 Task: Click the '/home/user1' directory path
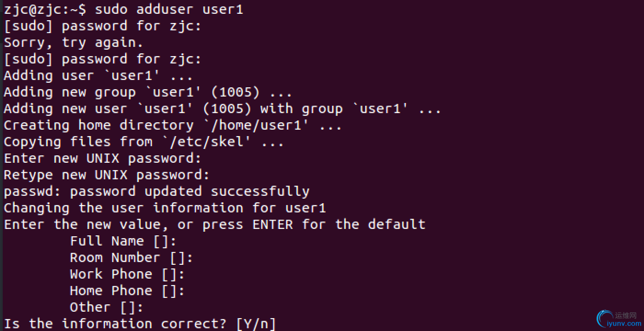coord(255,126)
